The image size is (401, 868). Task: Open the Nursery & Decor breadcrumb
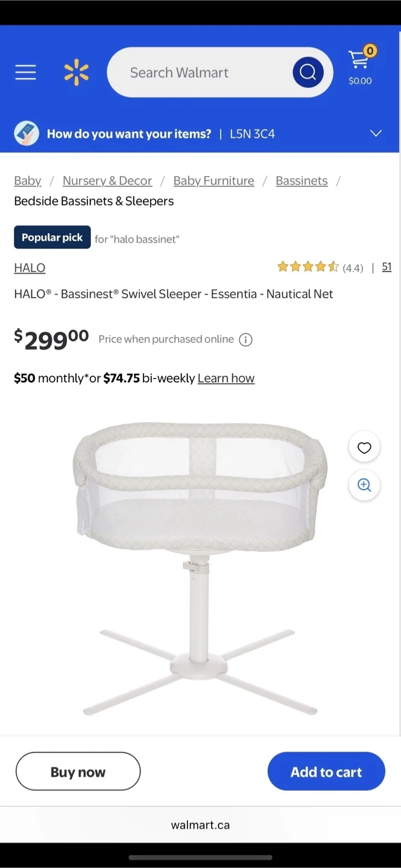107,181
